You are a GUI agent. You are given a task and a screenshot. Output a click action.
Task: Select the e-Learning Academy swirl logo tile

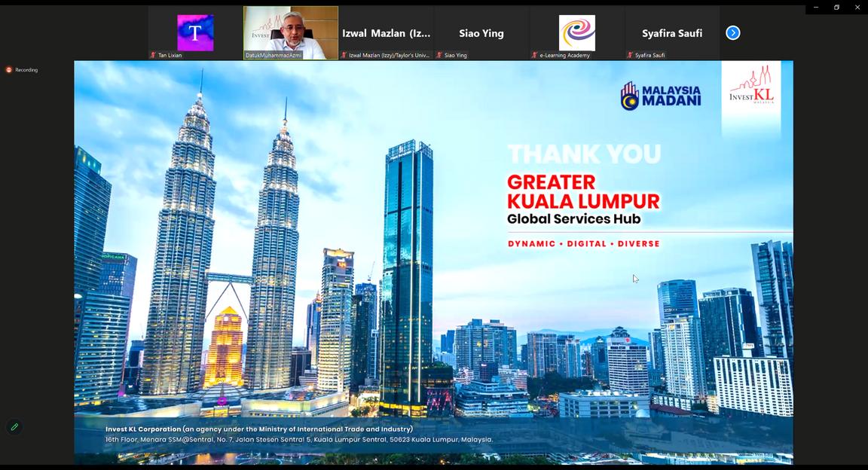point(577,32)
